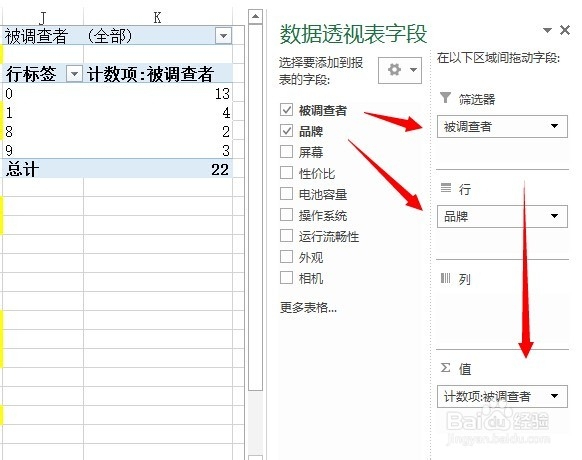This screenshot has height=460, width=582.
Task: Select the grand total value 22
Action: pyautogui.click(x=158, y=169)
